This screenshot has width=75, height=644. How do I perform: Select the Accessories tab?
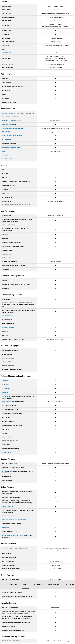(x=70, y=584)
